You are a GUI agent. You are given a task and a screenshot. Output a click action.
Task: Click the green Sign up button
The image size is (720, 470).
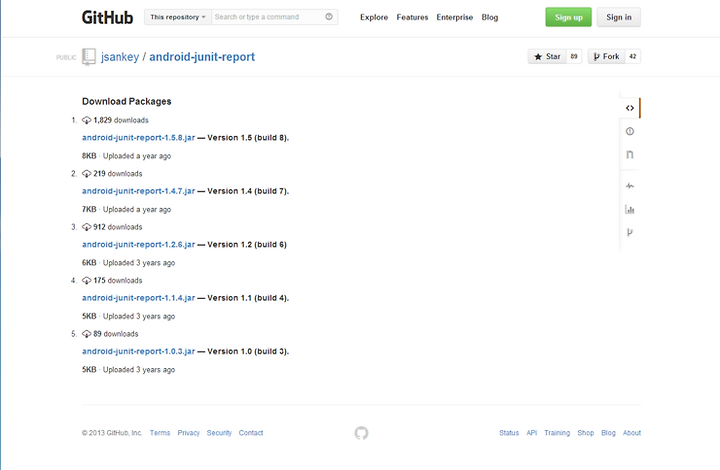(568, 17)
